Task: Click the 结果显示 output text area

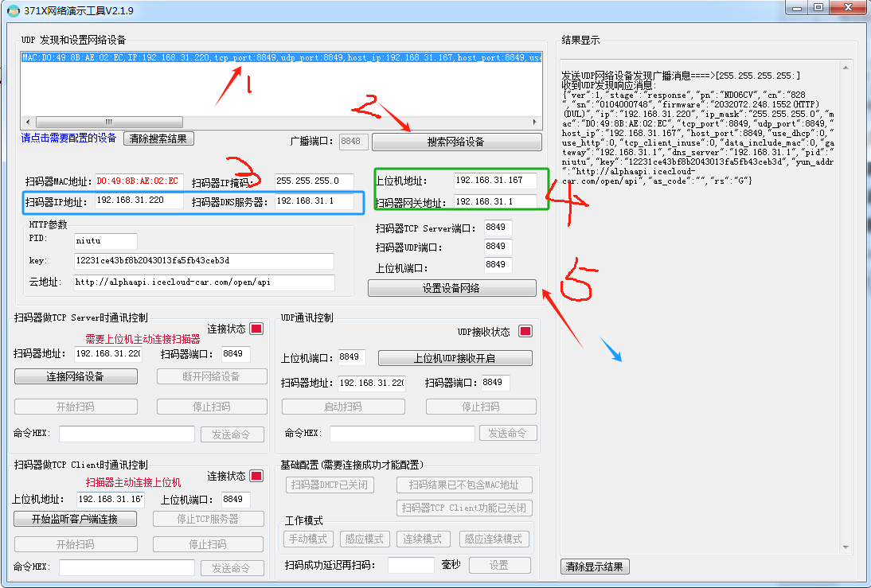Action: coord(701,306)
